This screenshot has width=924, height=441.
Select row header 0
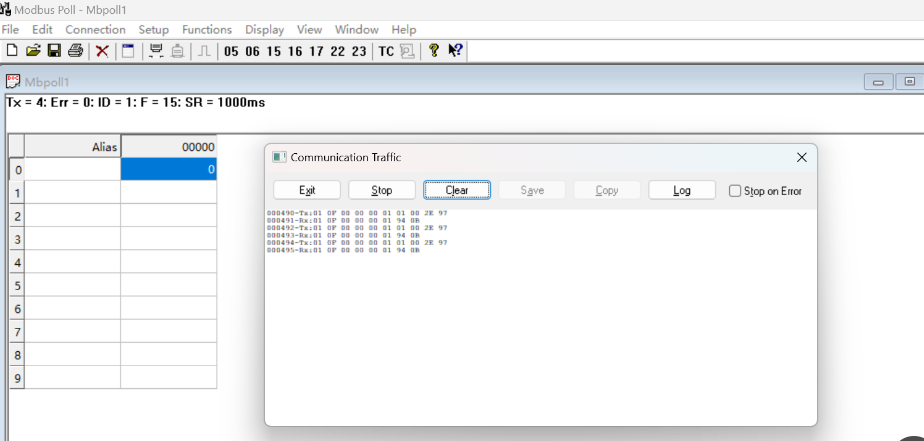(x=17, y=170)
